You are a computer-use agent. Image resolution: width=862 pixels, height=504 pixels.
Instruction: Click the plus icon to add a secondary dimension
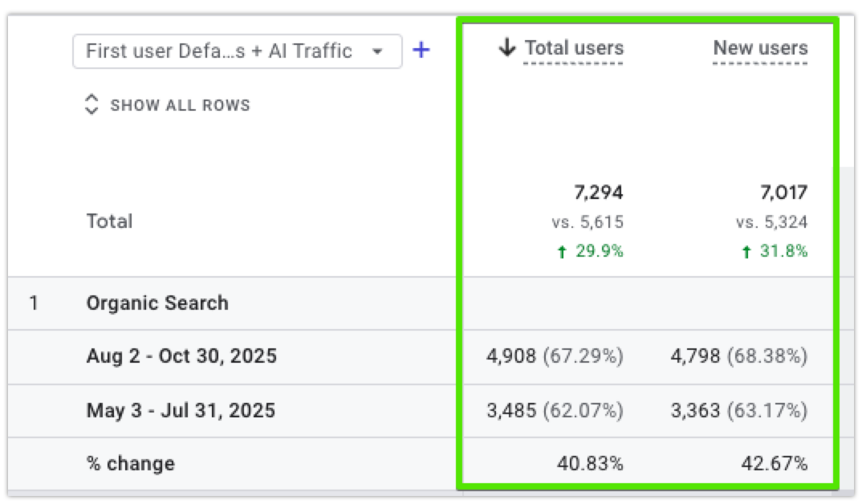pos(421,50)
